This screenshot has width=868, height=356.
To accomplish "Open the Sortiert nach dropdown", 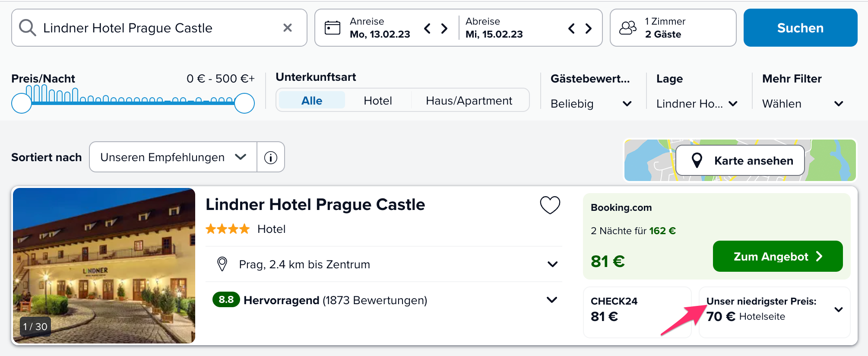I will click(173, 157).
